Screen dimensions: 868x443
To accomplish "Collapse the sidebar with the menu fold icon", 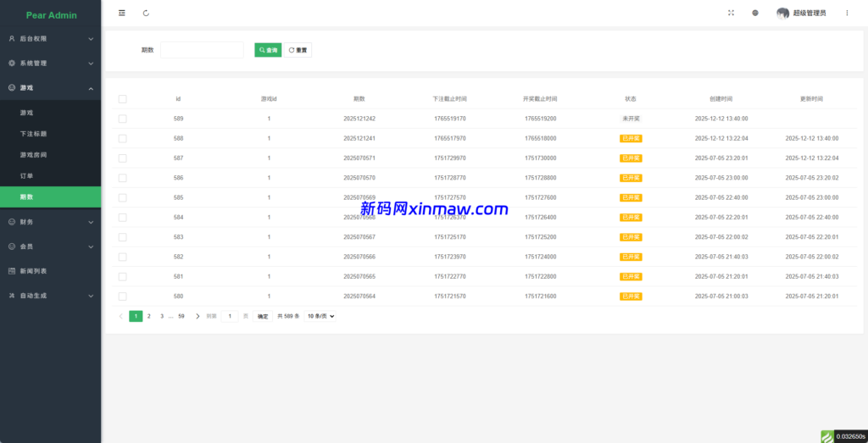I will (122, 14).
